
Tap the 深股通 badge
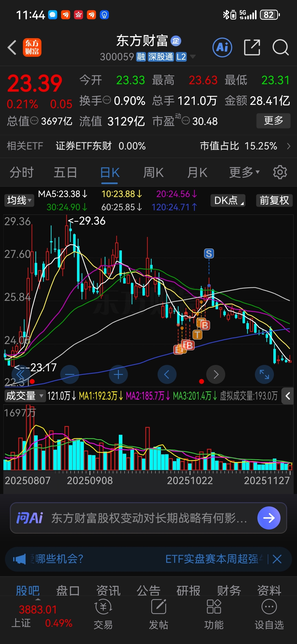pyautogui.click(x=161, y=57)
